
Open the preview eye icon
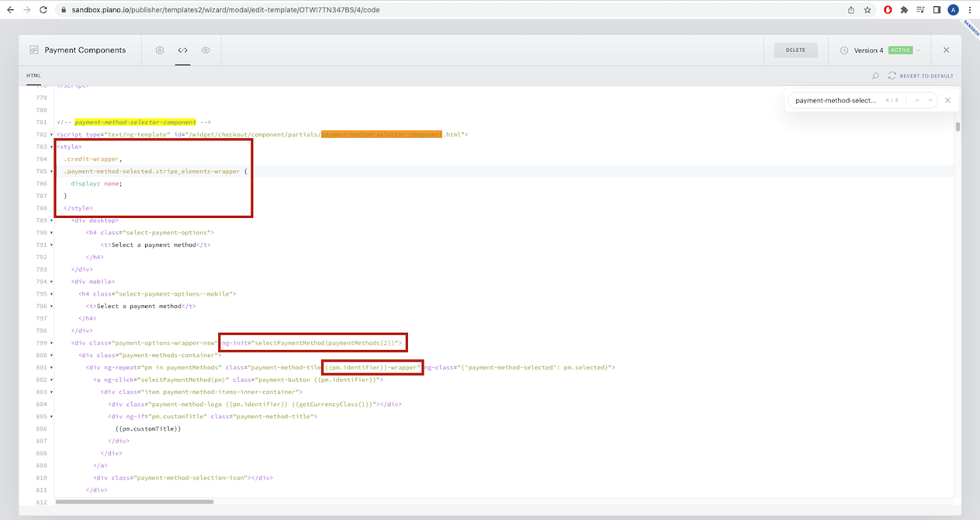[206, 50]
